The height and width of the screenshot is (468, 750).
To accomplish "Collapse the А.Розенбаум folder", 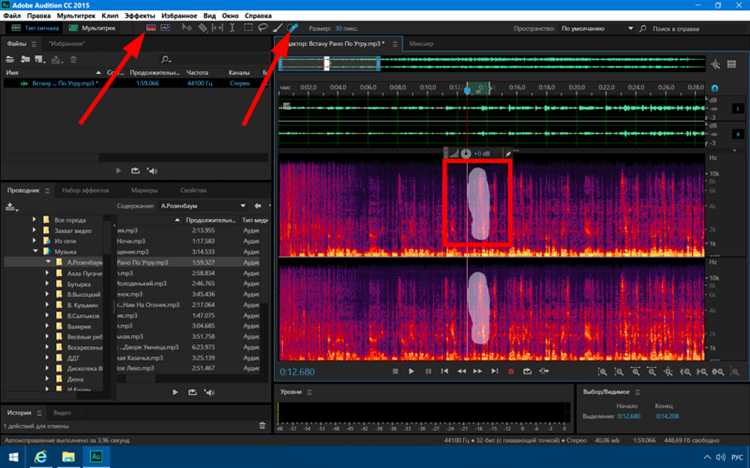I will pos(48,262).
